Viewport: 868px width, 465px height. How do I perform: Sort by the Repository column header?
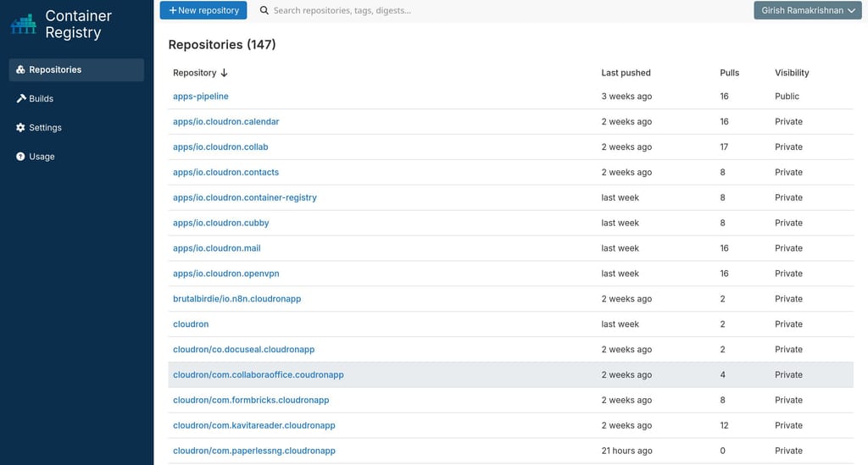[x=194, y=73]
